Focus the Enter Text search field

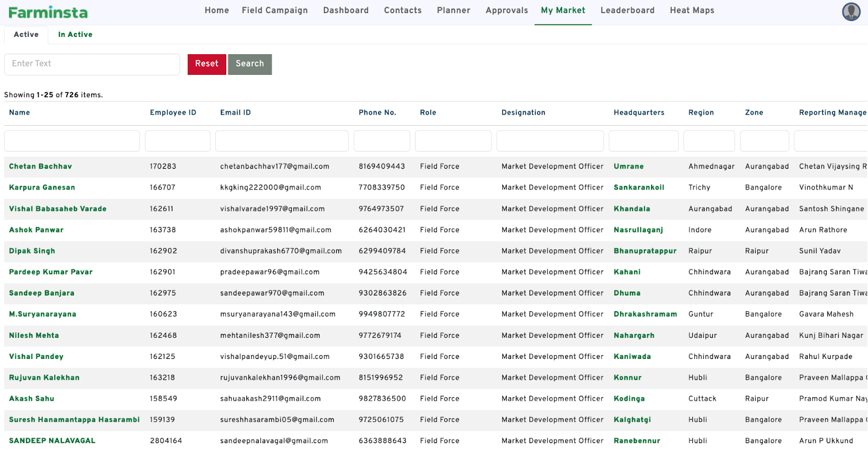pos(92,64)
